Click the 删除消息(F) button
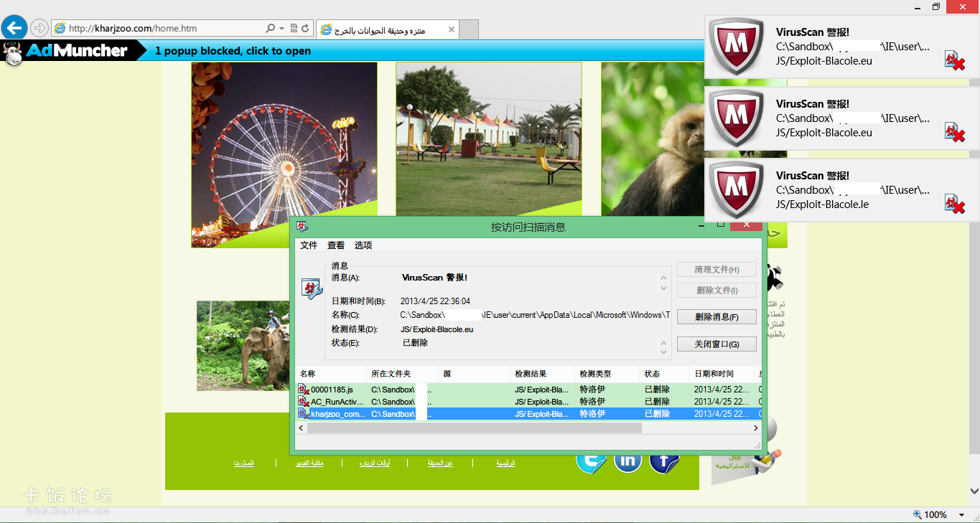This screenshot has height=523, width=980. pyautogui.click(x=717, y=316)
